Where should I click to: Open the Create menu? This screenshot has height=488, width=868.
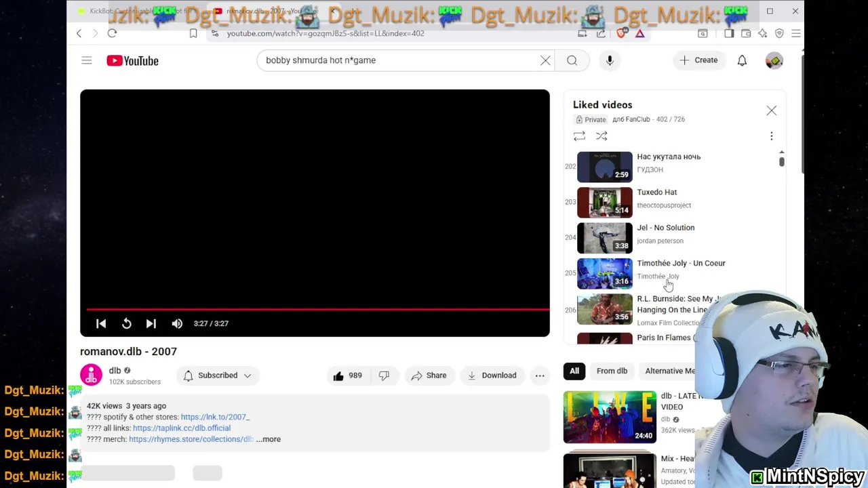tap(699, 60)
